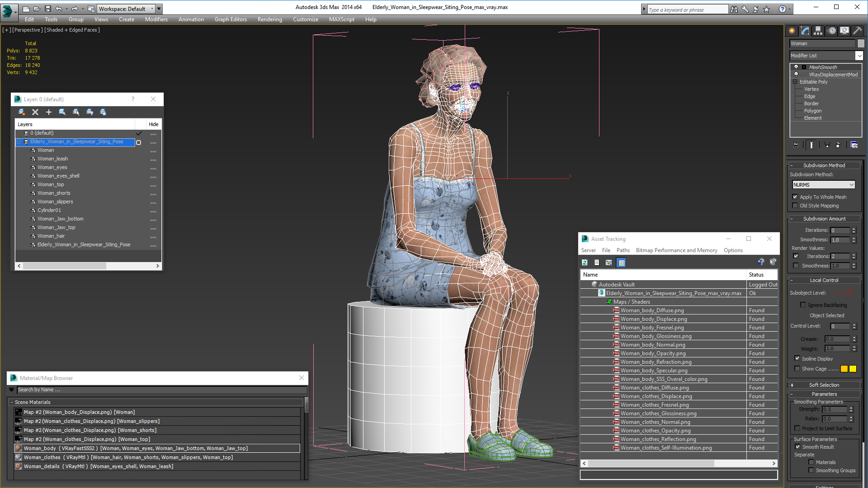
Task: Click the binoculars search icon in title bar
Action: click(734, 9)
